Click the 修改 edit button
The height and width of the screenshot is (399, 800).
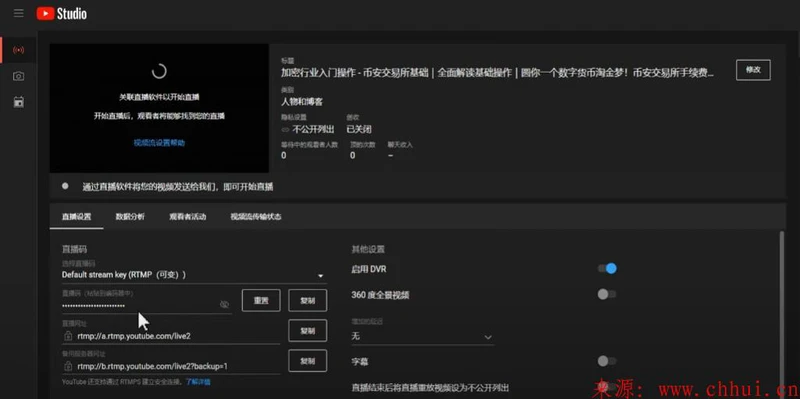[753, 70]
